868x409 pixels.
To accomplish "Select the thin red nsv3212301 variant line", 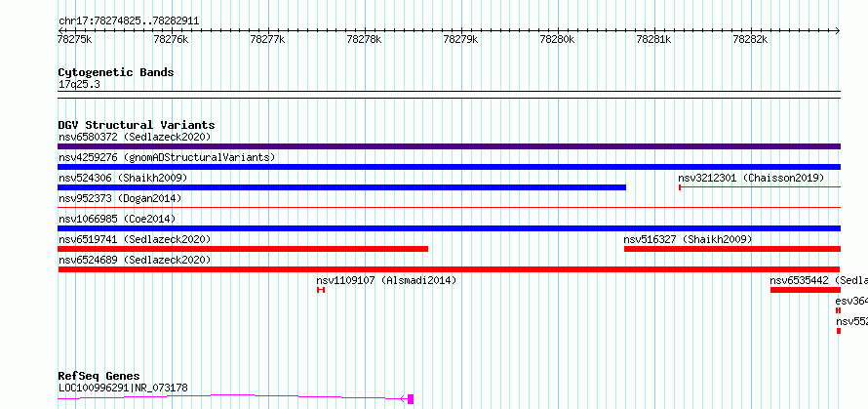I will coord(760,187).
